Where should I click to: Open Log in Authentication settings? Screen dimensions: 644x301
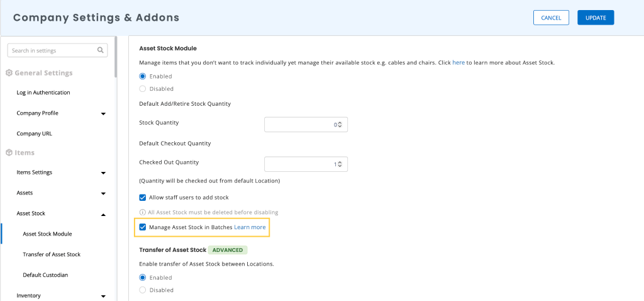click(43, 93)
